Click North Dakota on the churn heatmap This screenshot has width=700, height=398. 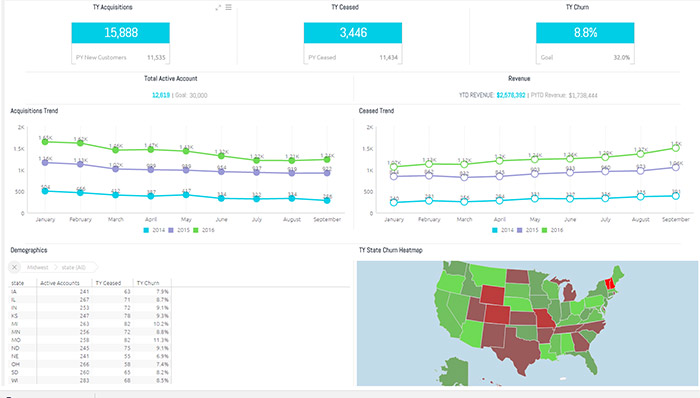517,276
